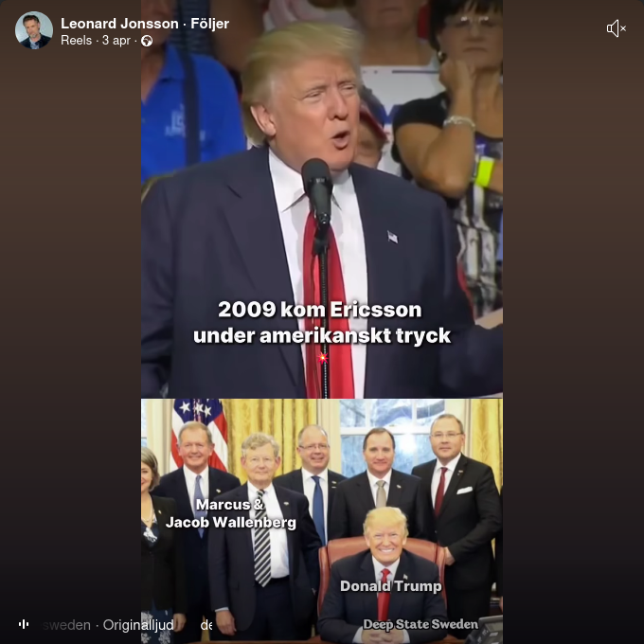Click the microphone in the upper video
Image resolution: width=644 pixels, height=644 pixels.
[317, 191]
